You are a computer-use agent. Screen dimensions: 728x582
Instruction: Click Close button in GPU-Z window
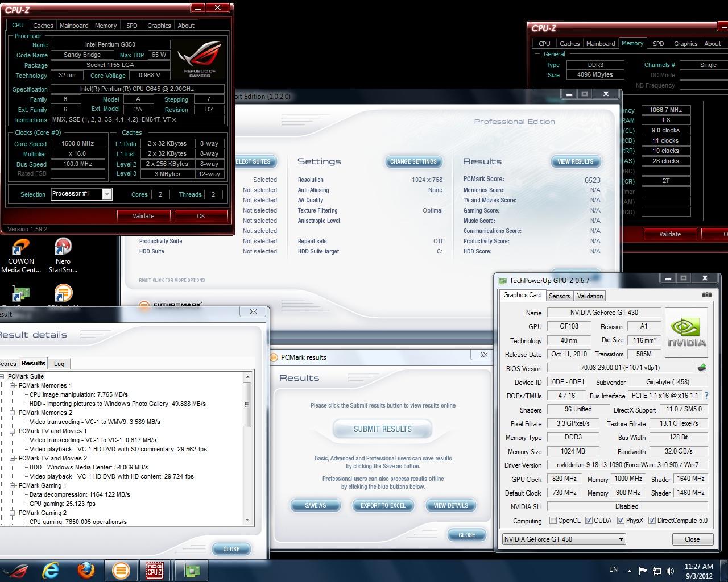click(692, 539)
